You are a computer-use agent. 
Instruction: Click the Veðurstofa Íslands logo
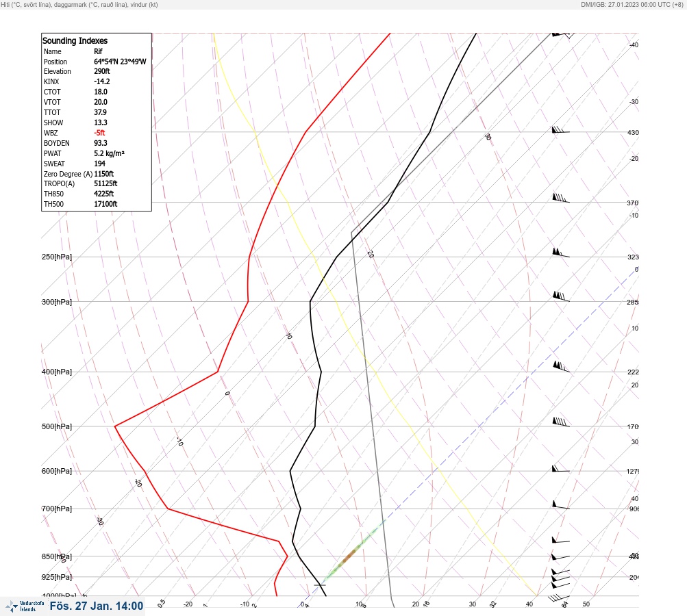click(25, 606)
